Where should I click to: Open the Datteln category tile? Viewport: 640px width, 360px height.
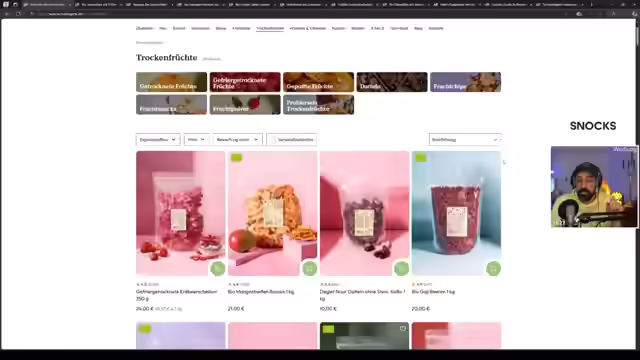coord(392,82)
